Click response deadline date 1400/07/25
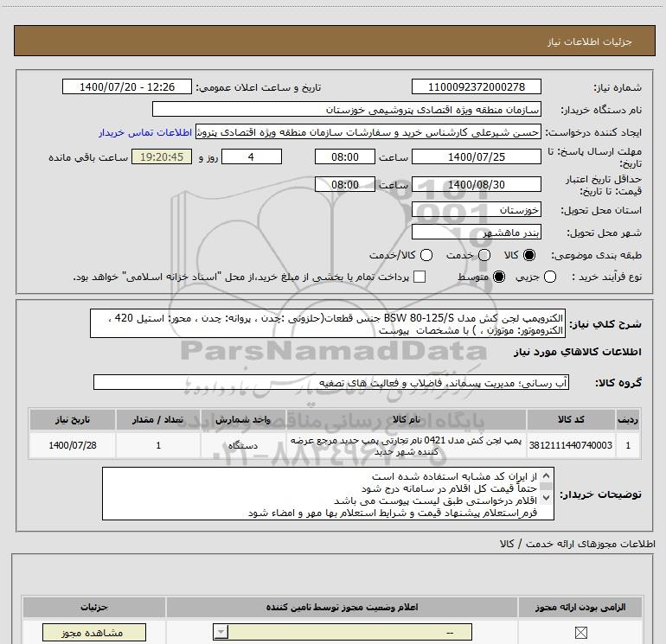666x644 pixels. (476, 157)
